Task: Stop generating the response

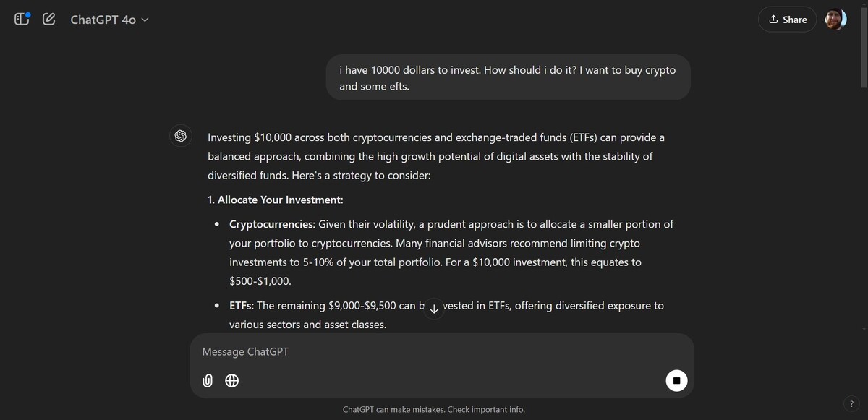Action: pos(676,380)
